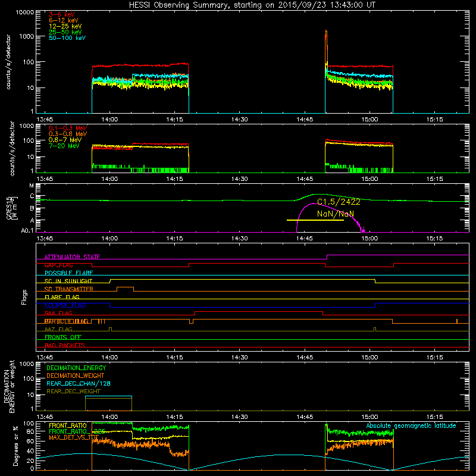Click the C1.5/2422 flare annotation
The image size is (476, 476).
click(339, 202)
